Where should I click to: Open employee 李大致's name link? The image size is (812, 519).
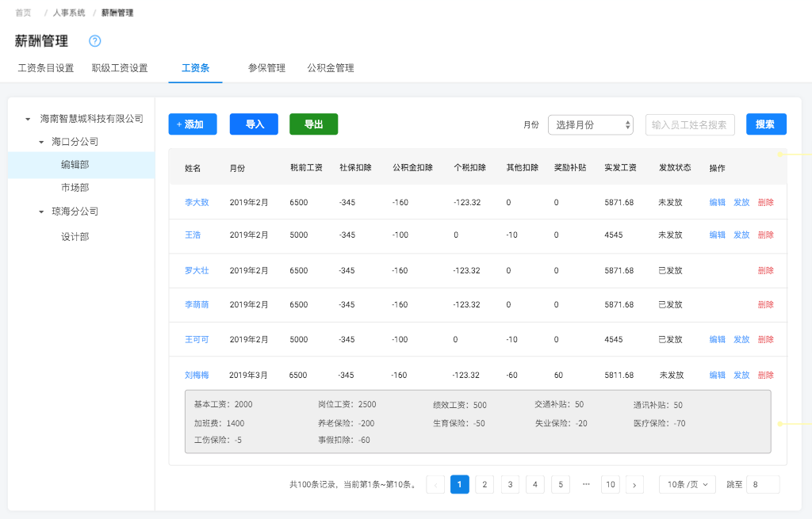coord(197,203)
